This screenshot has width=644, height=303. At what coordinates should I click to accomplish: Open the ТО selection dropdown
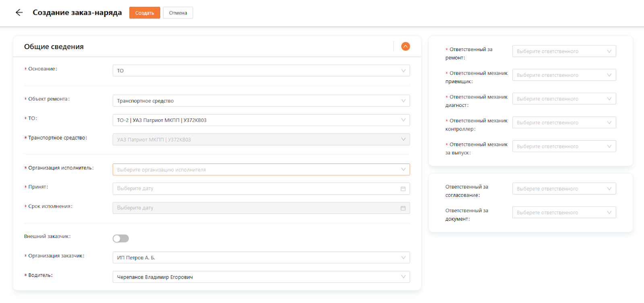[261, 120]
